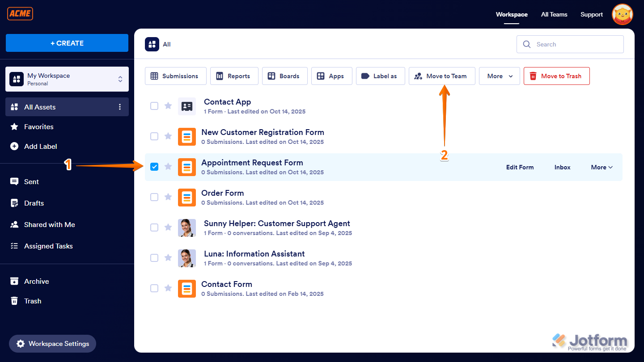The image size is (644, 362).
Task: Open the Sent folder in the sidebar
Action: [x=31, y=181]
